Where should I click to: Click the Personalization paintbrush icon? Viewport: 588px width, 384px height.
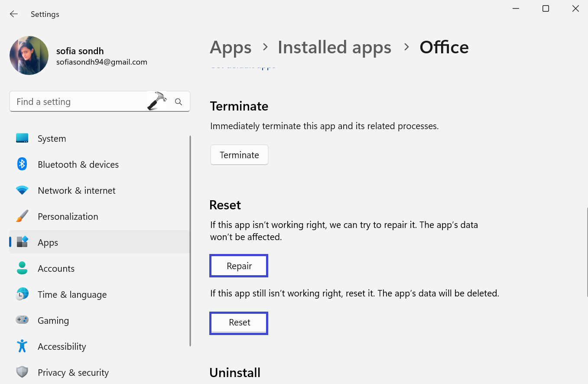[22, 216]
